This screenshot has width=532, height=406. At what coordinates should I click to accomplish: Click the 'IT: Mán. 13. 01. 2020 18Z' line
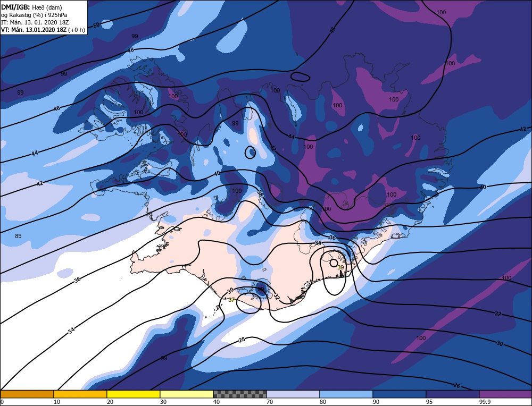pyautogui.click(x=35, y=22)
